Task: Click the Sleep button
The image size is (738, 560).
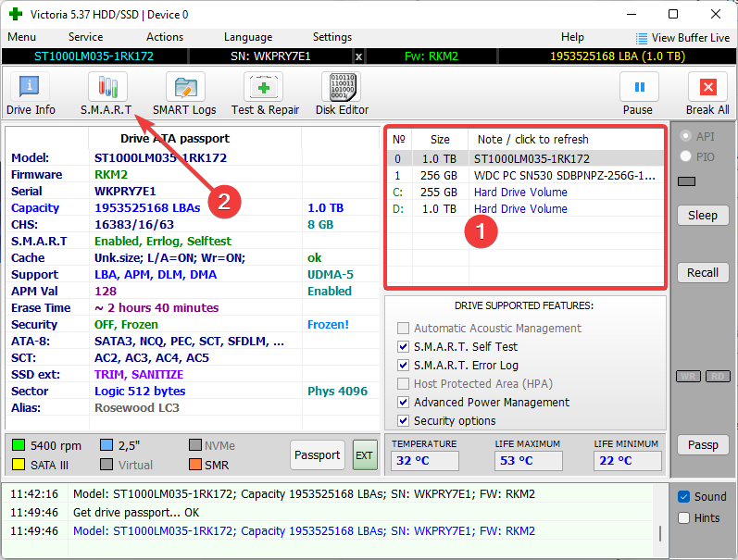Action: pyautogui.click(x=703, y=216)
